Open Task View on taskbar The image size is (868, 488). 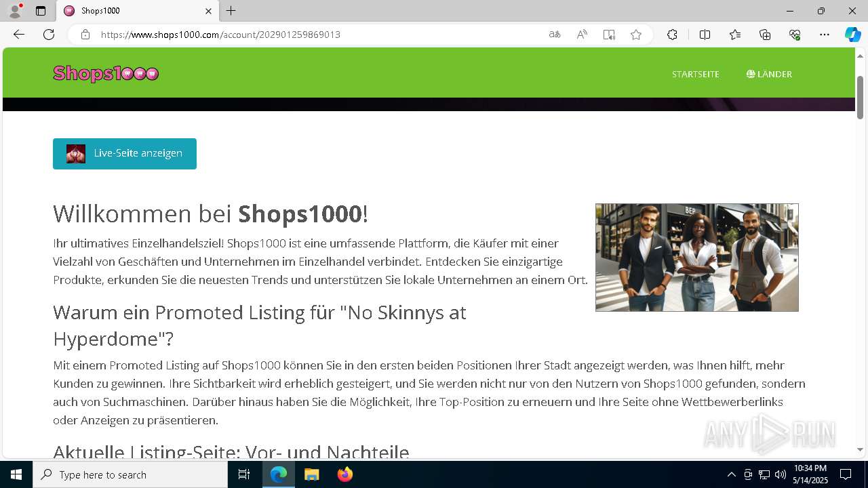click(245, 474)
